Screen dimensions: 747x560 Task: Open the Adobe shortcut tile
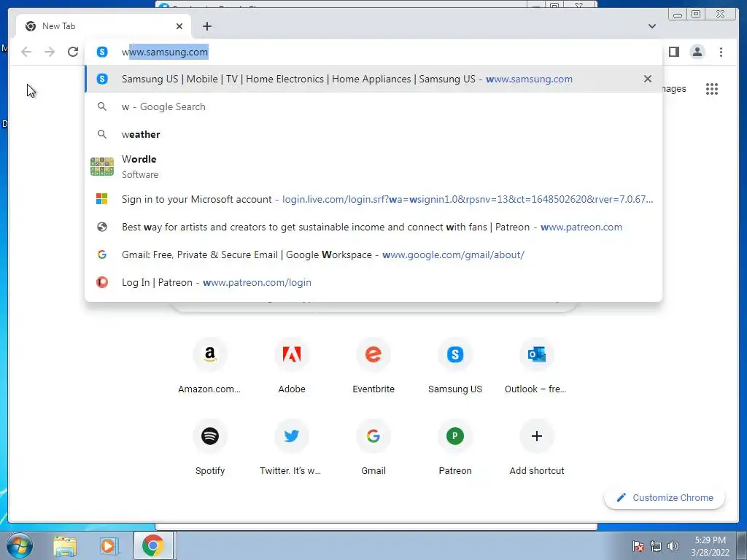(x=292, y=366)
